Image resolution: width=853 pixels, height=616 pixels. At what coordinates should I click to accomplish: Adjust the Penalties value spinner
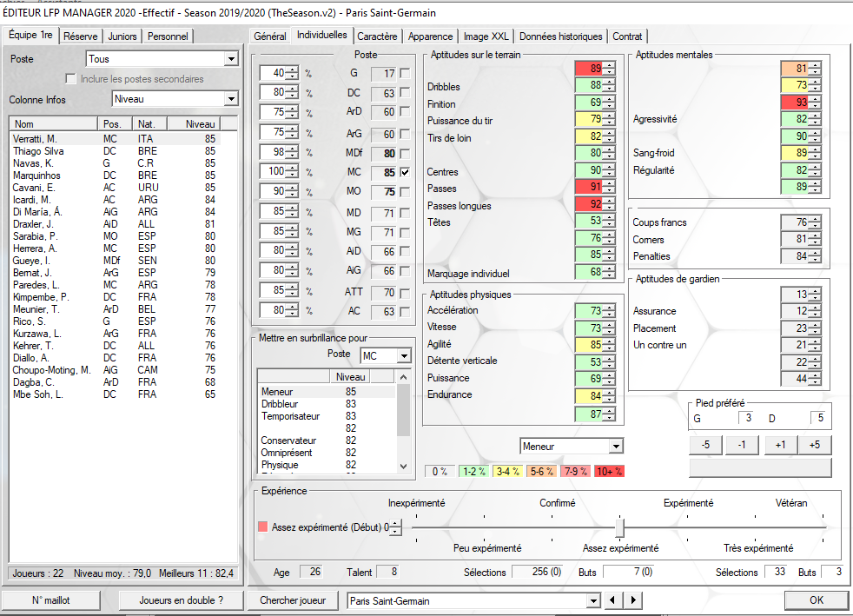[816, 255]
